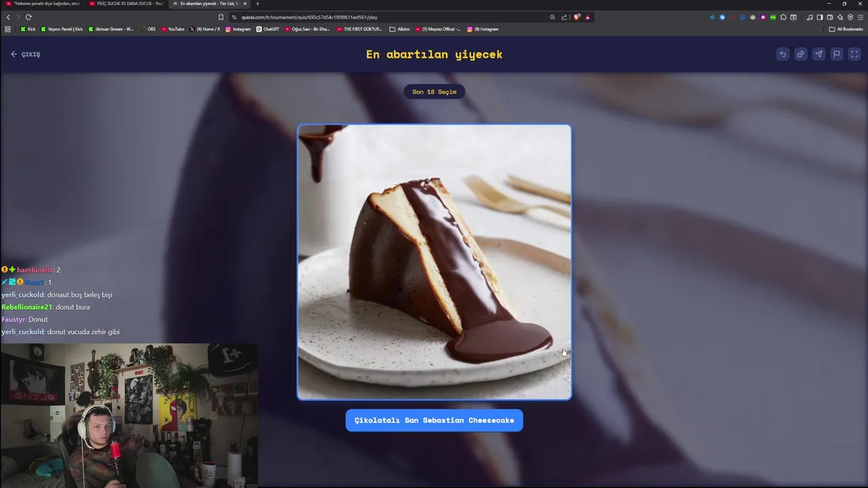Click chat username 'Rebellionaire21'

click(26, 307)
